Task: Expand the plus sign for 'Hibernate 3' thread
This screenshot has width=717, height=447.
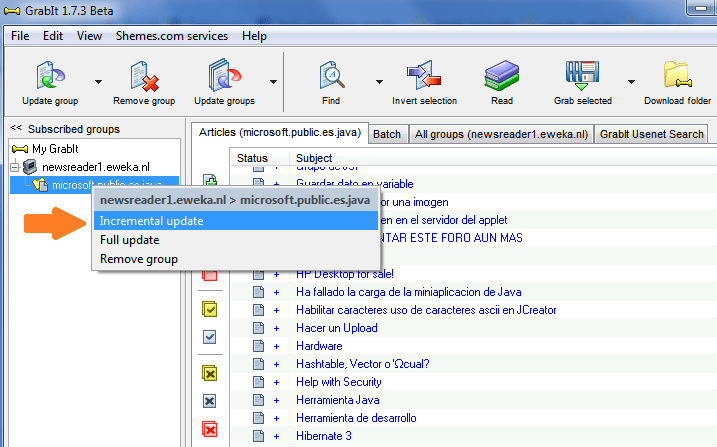Action: [x=276, y=436]
